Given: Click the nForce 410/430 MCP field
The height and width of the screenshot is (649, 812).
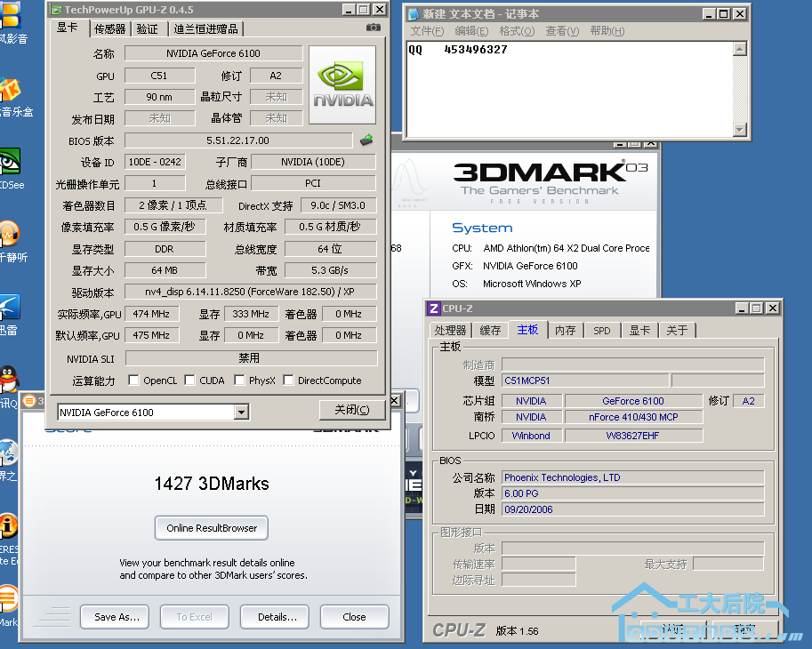Looking at the screenshot, I should [633, 417].
